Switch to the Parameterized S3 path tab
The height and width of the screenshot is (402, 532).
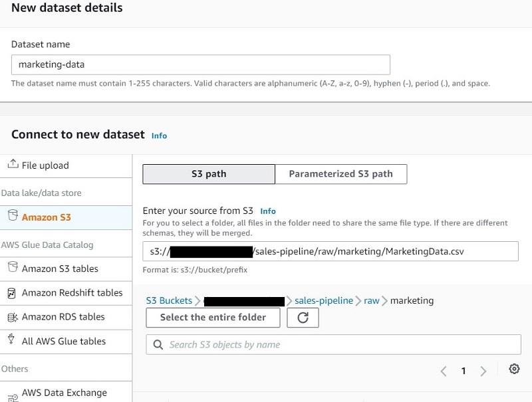click(x=340, y=174)
